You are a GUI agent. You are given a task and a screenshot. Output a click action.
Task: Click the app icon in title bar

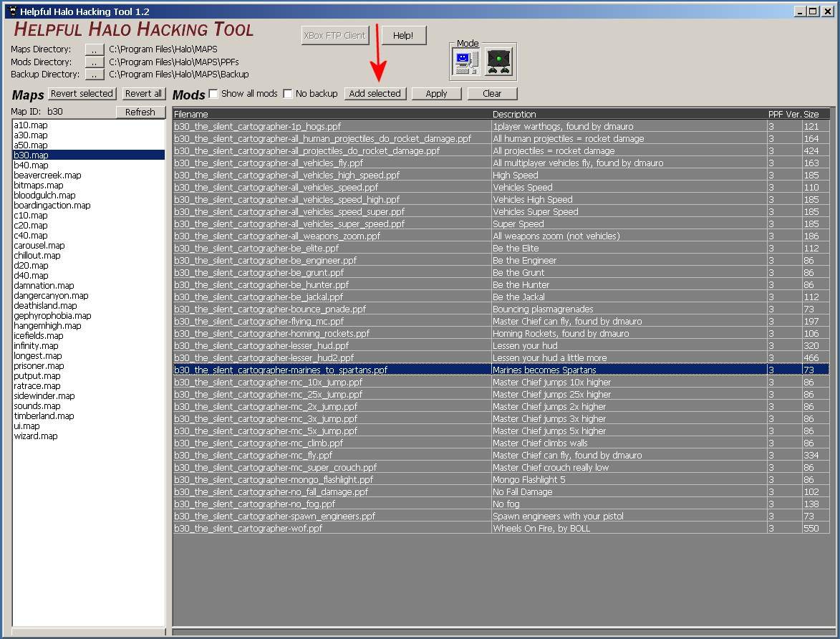pyautogui.click(x=13, y=11)
